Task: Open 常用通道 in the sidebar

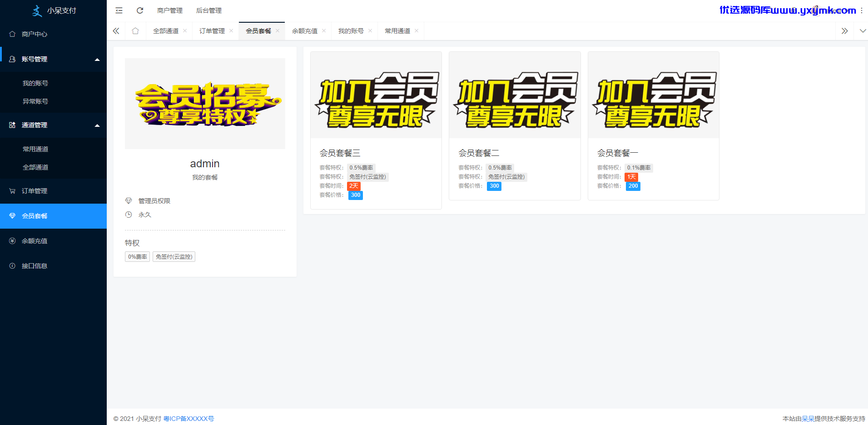Action: (53, 149)
